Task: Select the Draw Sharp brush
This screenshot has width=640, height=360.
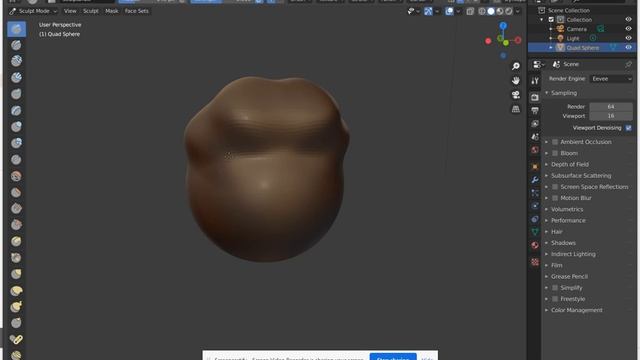Action: [x=16, y=45]
